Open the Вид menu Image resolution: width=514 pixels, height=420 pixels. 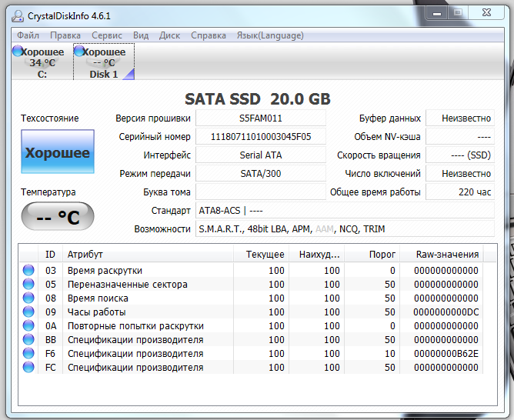[x=141, y=35]
